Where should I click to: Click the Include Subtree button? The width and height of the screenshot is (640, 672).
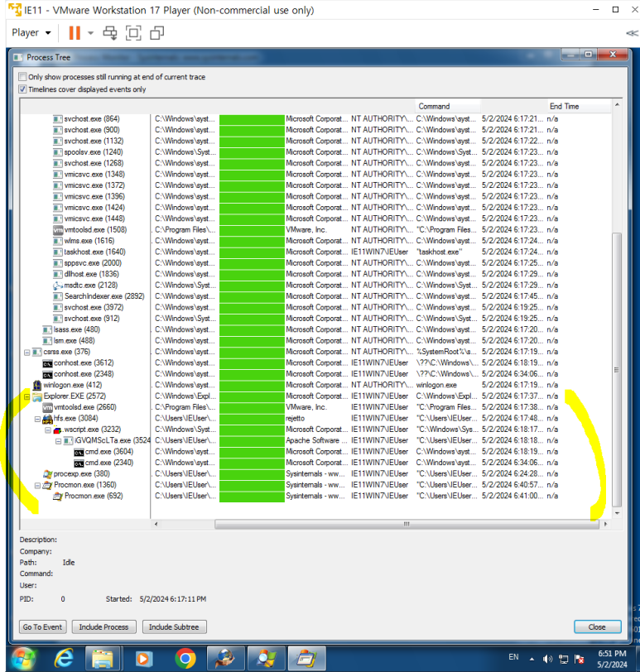174,626
